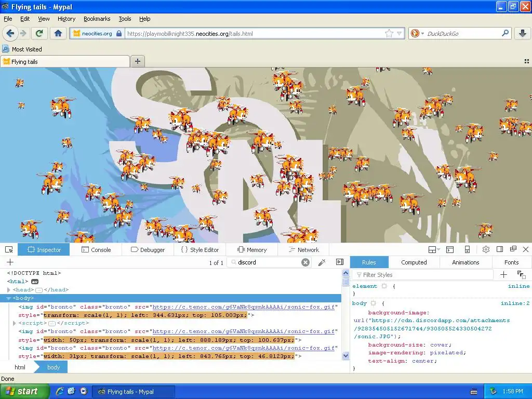Expand the head element node
The image size is (532, 399).
pos(9,290)
